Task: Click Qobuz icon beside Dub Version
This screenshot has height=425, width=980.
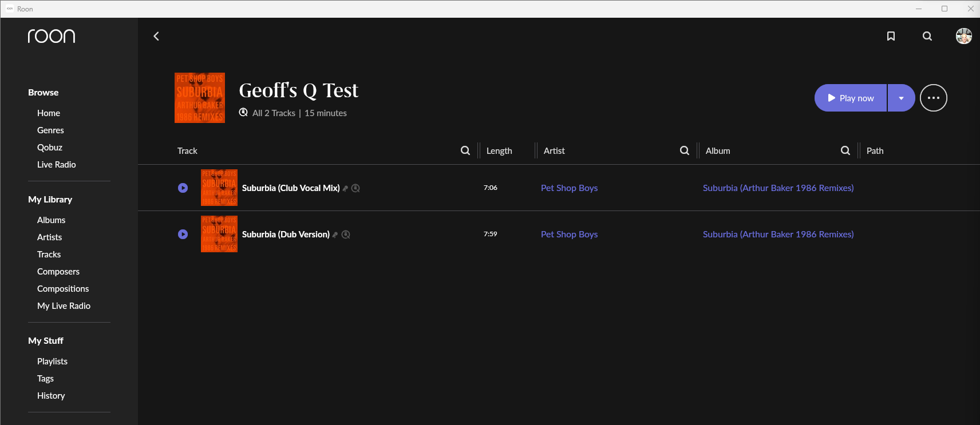Action: pyautogui.click(x=346, y=235)
